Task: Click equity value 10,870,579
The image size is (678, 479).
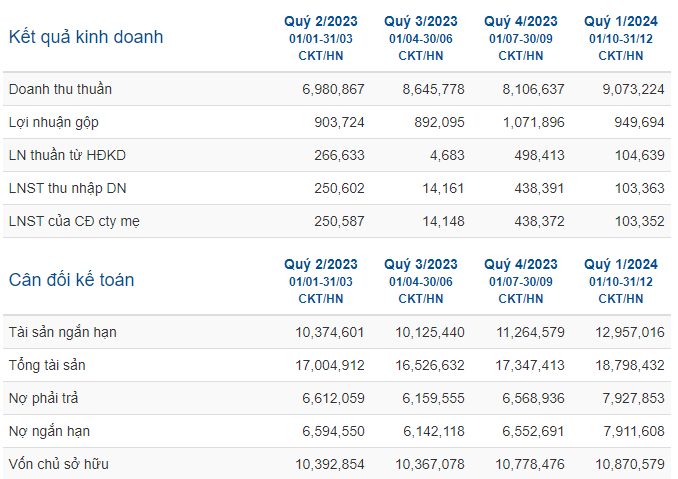Action: [630, 464]
